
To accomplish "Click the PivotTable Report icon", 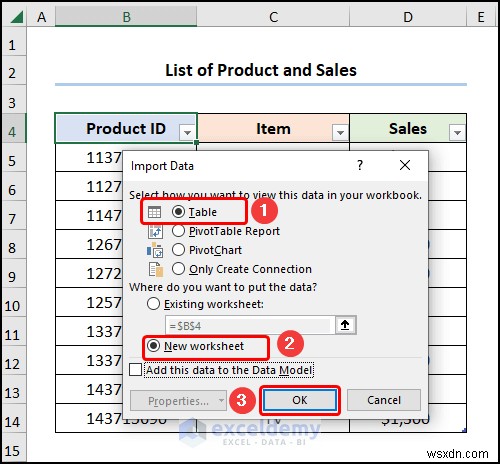I will click(x=155, y=231).
